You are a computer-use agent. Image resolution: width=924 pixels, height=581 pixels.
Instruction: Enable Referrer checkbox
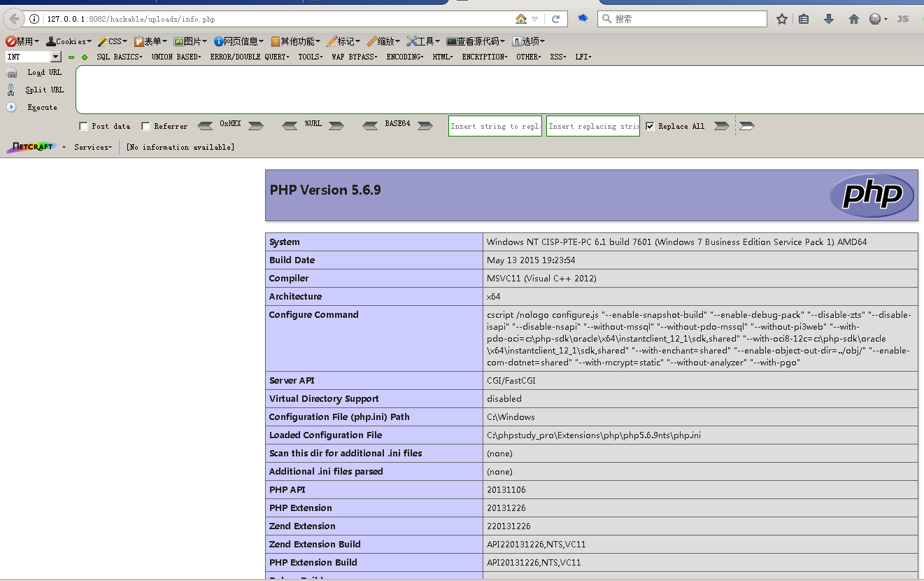tap(145, 126)
